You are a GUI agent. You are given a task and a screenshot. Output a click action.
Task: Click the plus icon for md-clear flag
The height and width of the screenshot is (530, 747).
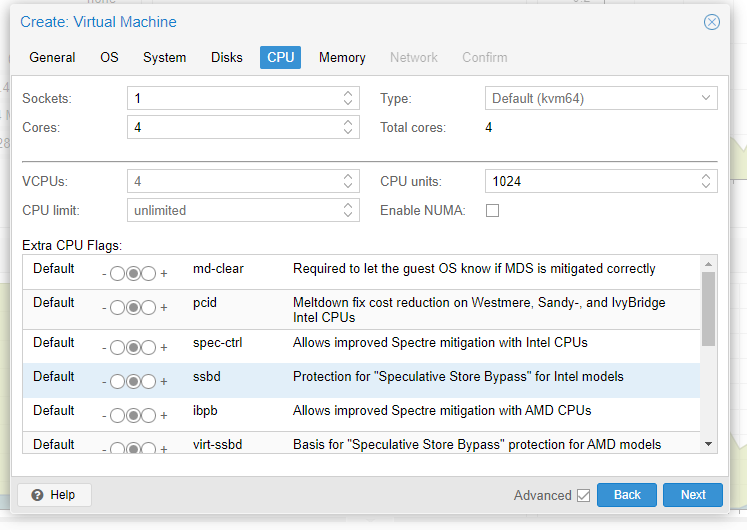(164, 273)
